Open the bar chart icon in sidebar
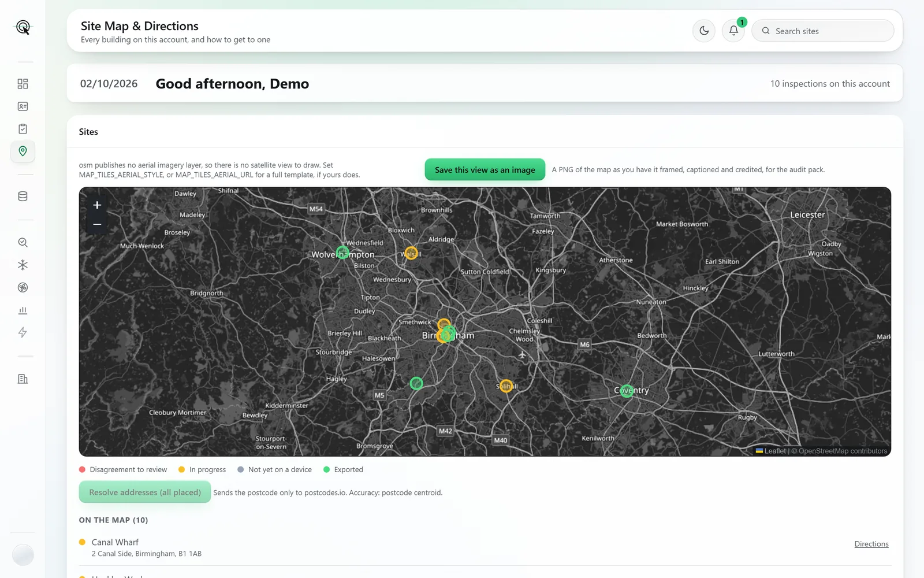 click(23, 310)
